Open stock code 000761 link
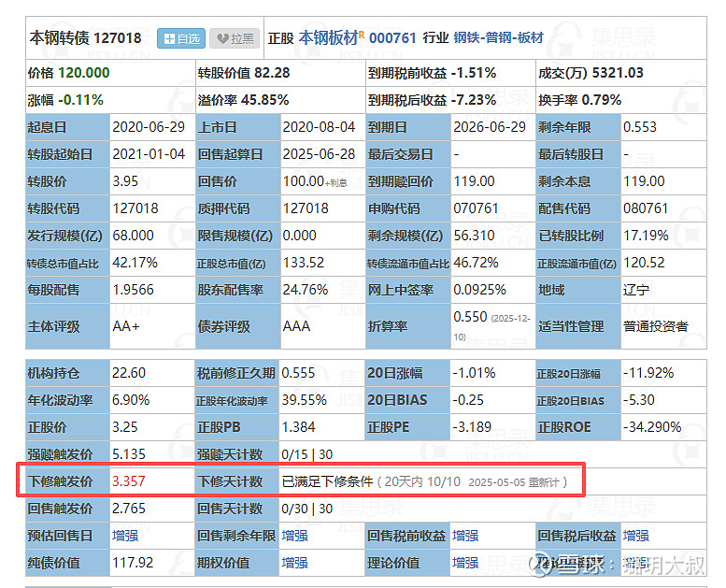Viewport: 726px width, 588px height. click(392, 37)
